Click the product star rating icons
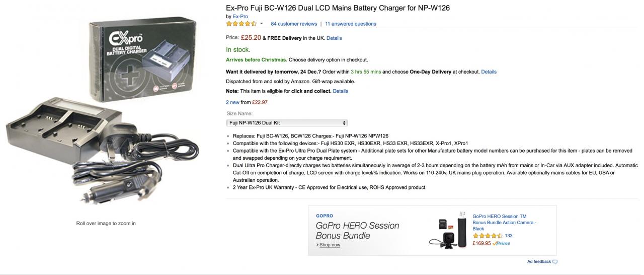Image resolution: width=644 pixels, height=275 pixels. point(242,24)
